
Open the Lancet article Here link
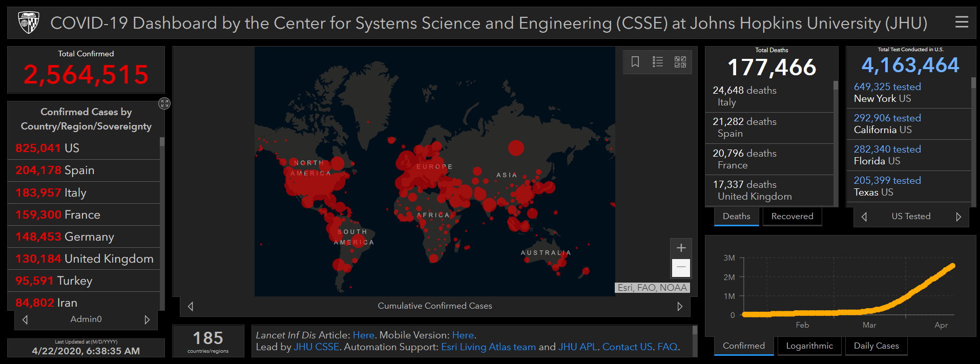pyautogui.click(x=364, y=335)
